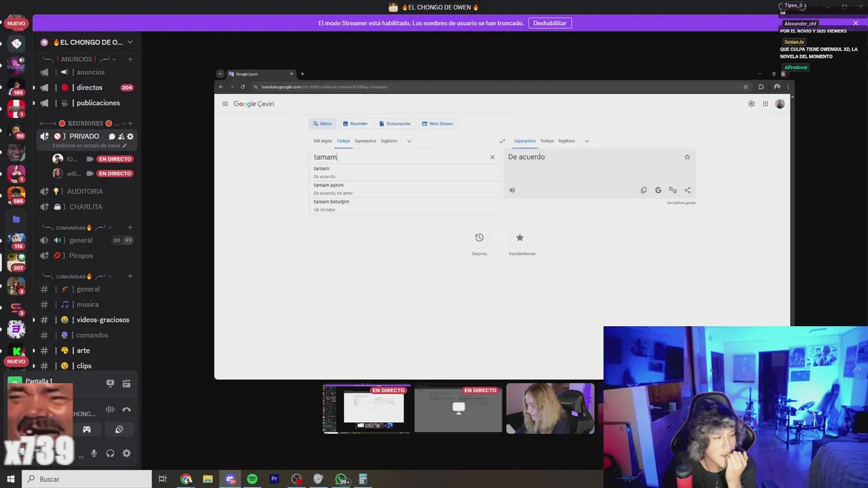Select the Resimler translation tab
868x488 pixels.
[355, 123]
